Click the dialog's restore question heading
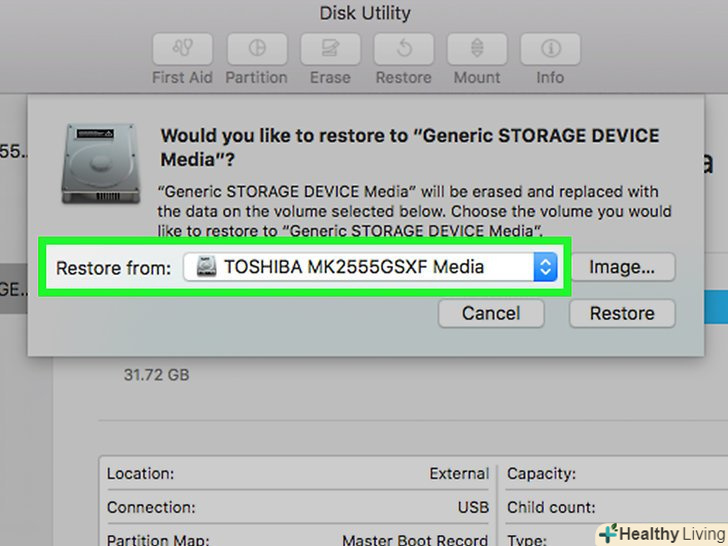The height and width of the screenshot is (546, 728). (410, 147)
